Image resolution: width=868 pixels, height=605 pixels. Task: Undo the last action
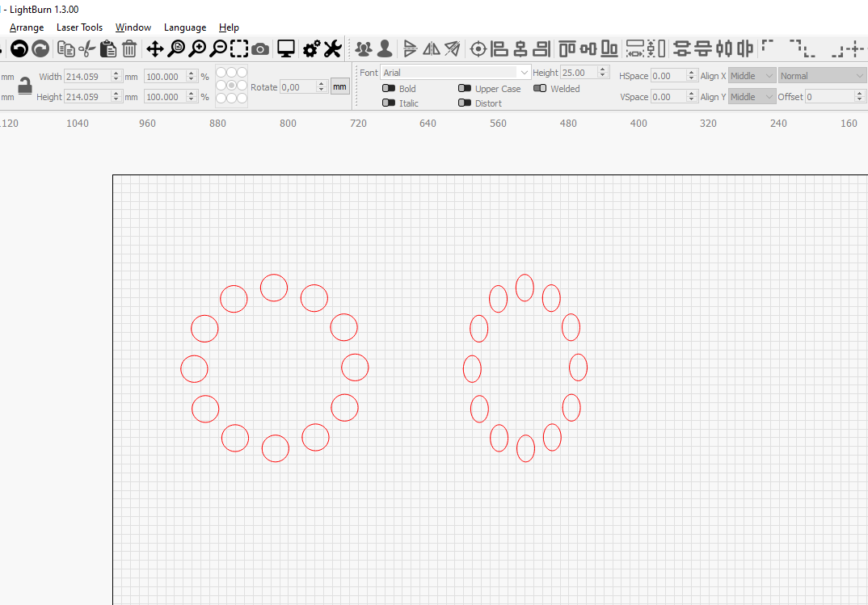coord(19,49)
